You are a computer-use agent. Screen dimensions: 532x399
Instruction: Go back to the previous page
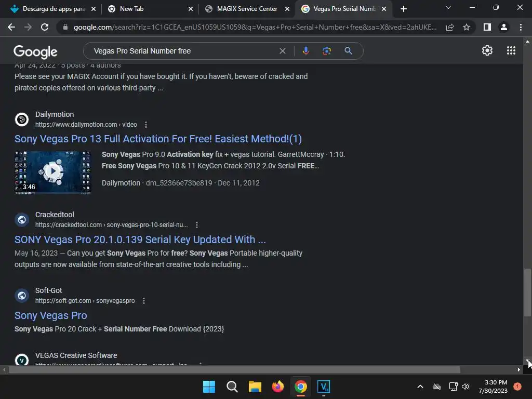11,27
